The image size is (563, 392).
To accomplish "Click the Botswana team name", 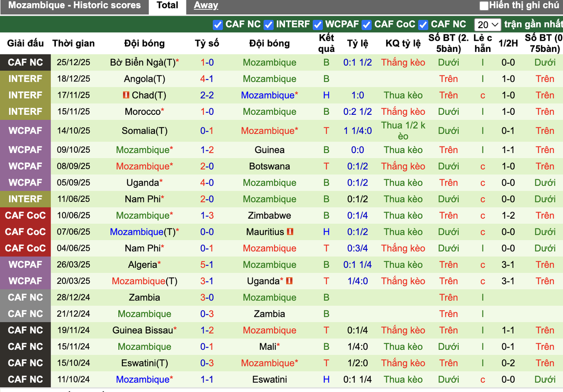I will [270, 166].
